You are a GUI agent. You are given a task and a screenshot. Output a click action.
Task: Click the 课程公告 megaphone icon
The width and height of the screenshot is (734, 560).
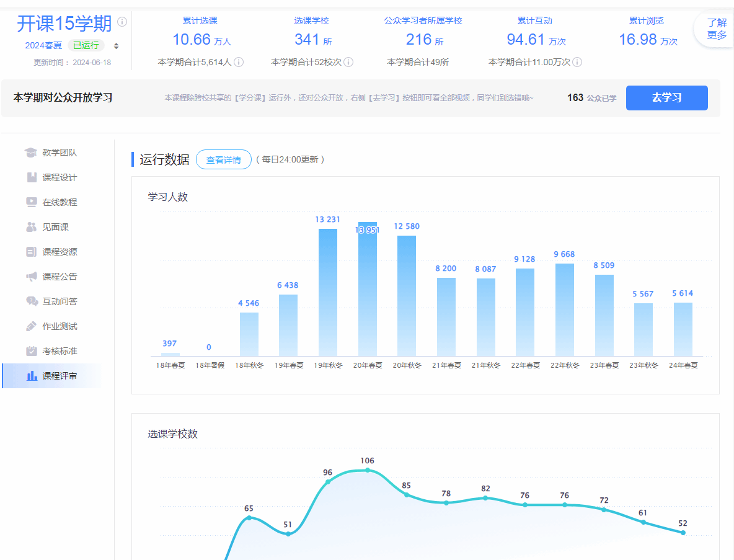pos(32,277)
